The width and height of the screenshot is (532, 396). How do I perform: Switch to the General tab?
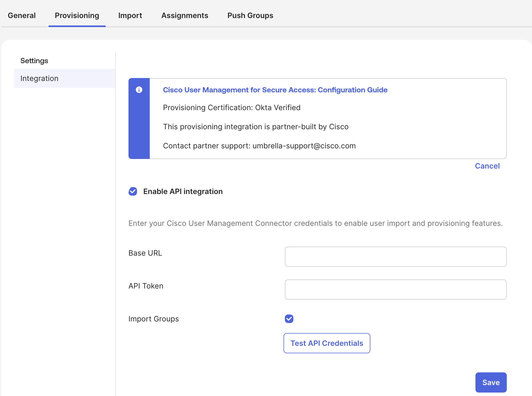22,15
